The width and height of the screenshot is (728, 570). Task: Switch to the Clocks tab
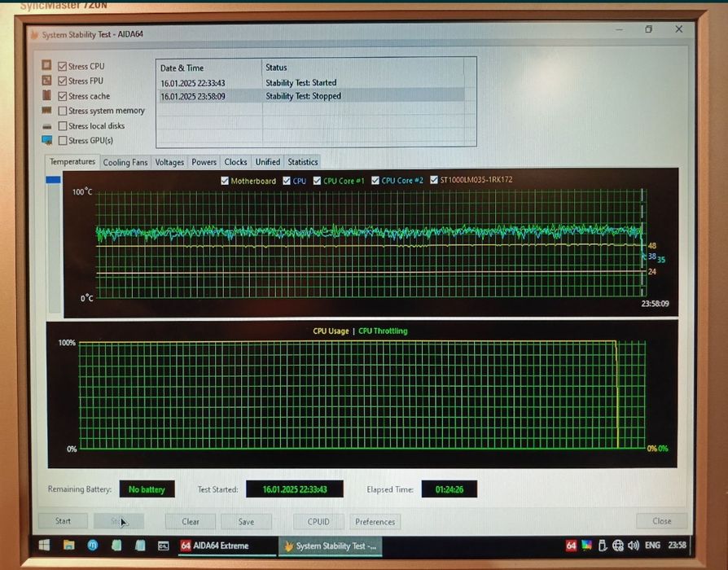(x=235, y=162)
